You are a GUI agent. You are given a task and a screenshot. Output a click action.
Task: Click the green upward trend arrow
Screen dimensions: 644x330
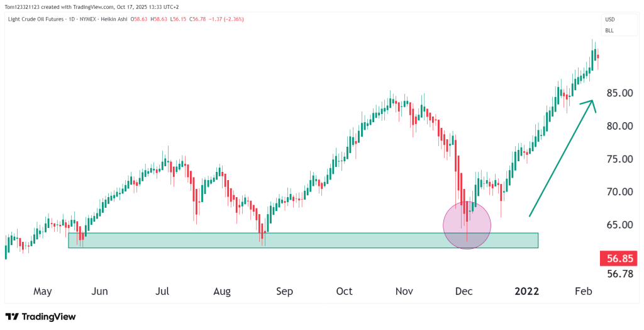click(x=561, y=158)
